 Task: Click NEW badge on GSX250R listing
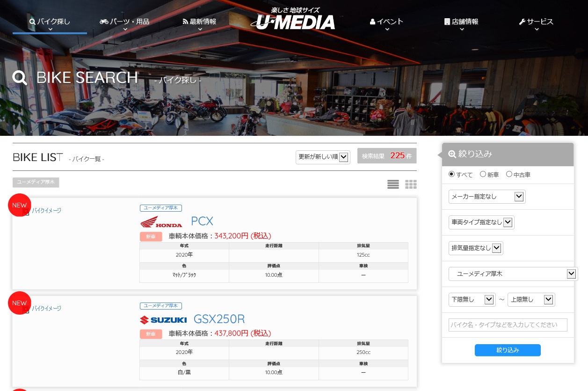click(x=20, y=303)
